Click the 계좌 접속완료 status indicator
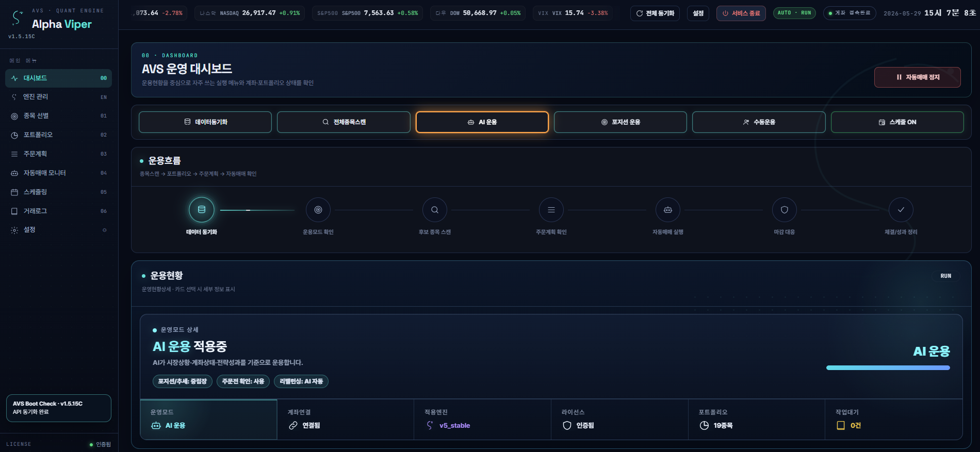 850,13
